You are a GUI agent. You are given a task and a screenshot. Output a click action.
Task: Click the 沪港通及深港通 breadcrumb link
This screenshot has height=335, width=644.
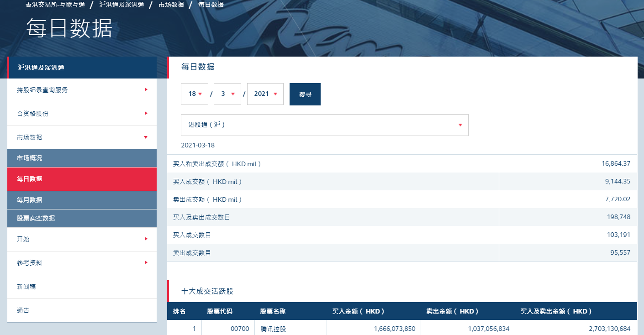tap(121, 5)
